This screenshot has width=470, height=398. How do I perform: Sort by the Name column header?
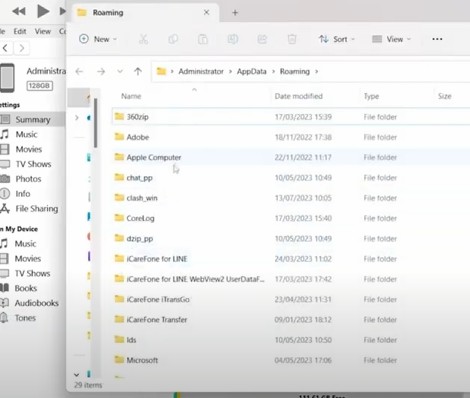(x=131, y=96)
